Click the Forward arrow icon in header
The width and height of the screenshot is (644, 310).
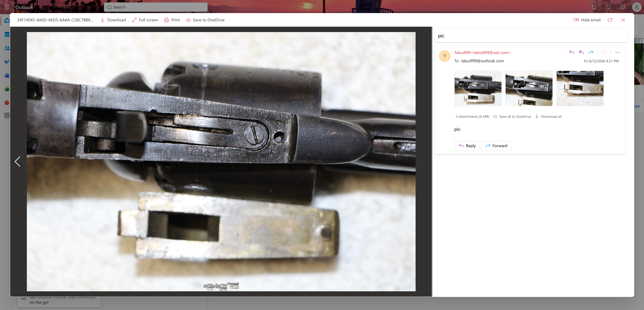[591, 52]
